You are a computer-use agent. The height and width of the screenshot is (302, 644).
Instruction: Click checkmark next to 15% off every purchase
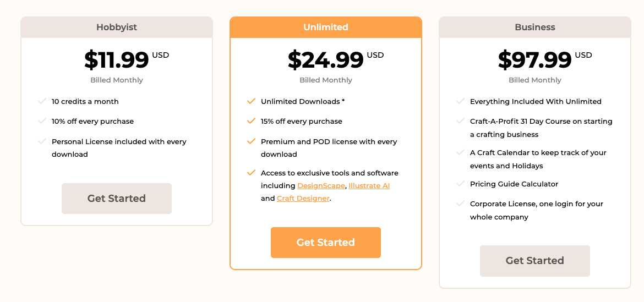(251, 121)
